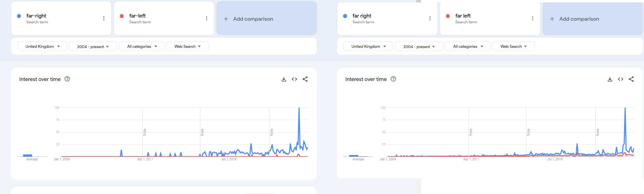Image resolution: width=644 pixels, height=194 pixels.
Task: Expand right Web Search type dropdown
Action: [x=513, y=46]
